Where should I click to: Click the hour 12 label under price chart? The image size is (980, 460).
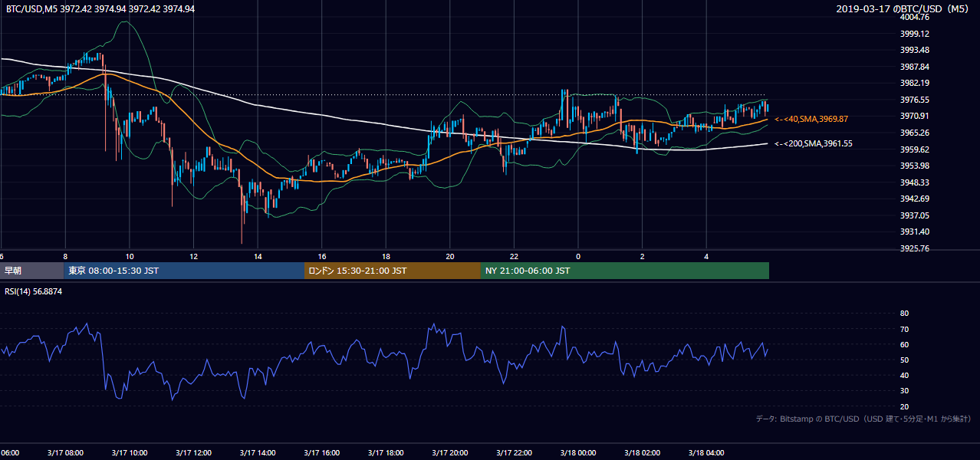tap(193, 256)
